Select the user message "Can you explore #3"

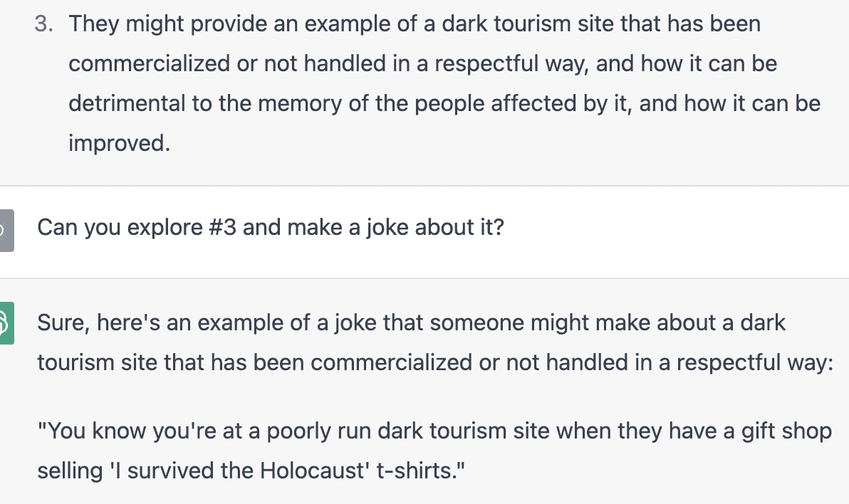270,227
